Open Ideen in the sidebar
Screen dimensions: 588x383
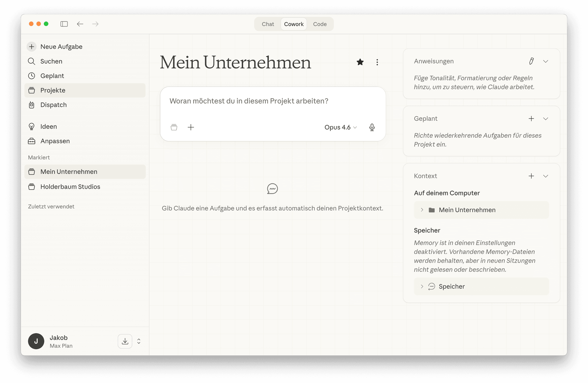[x=85, y=126]
